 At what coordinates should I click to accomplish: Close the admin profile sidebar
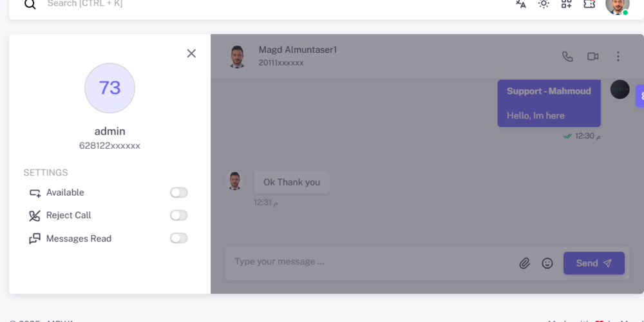tap(191, 53)
